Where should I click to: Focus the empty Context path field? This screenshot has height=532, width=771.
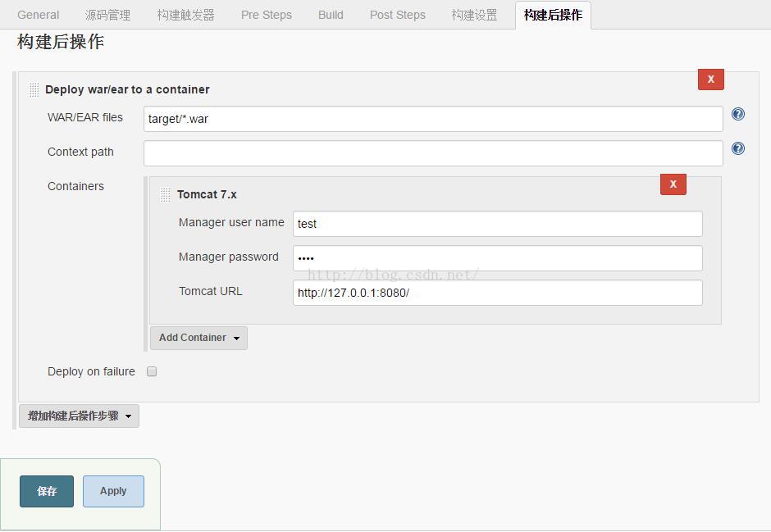433,153
